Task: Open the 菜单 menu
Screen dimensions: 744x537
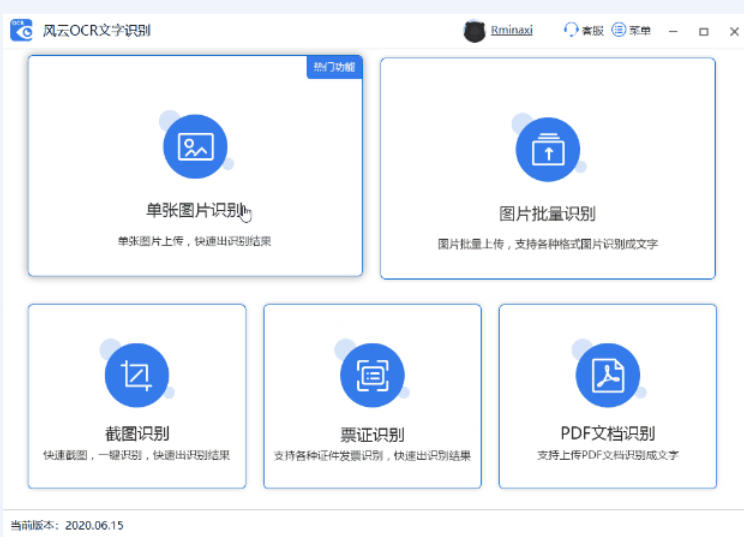Action: [x=632, y=31]
